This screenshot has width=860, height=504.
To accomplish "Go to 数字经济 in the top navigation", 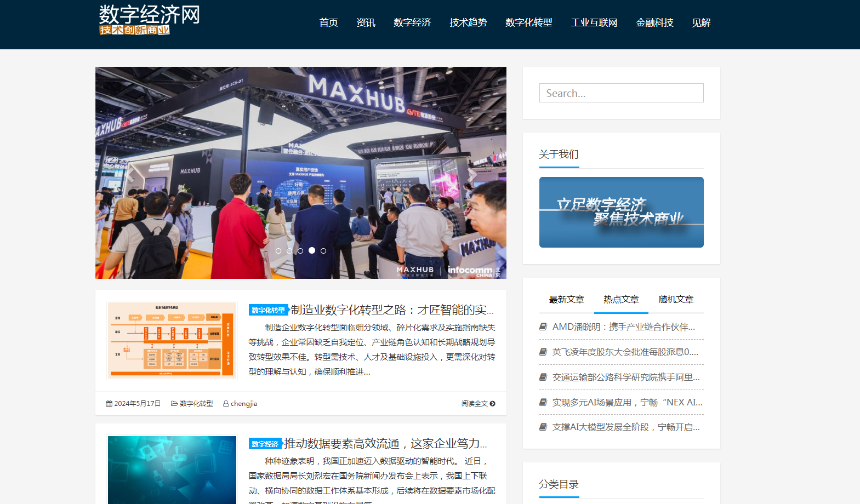I will coord(412,22).
